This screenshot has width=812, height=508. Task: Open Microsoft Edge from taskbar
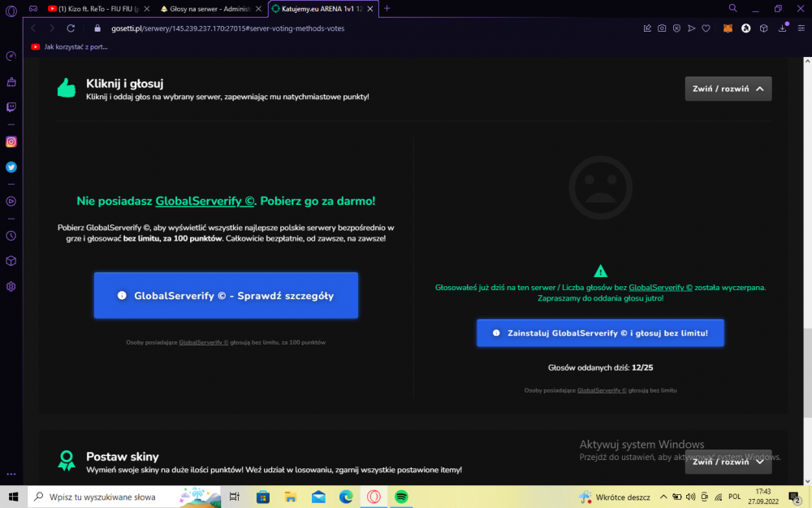click(x=346, y=497)
